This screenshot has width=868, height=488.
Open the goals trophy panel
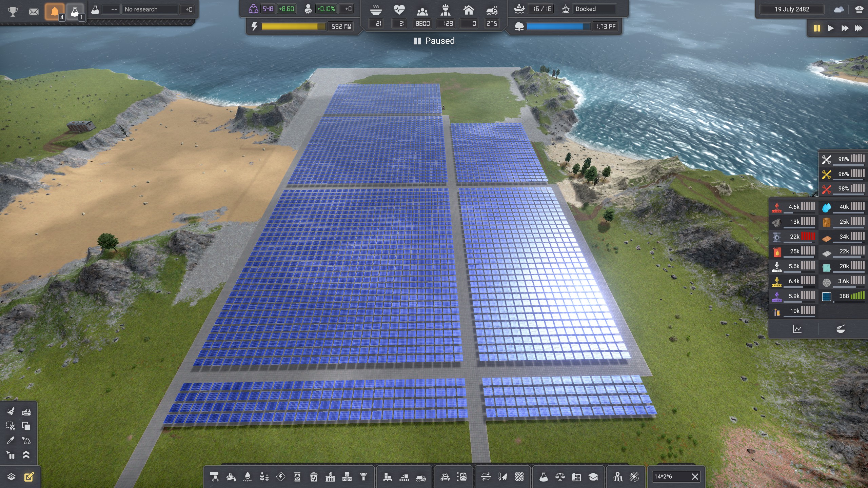[x=13, y=12]
